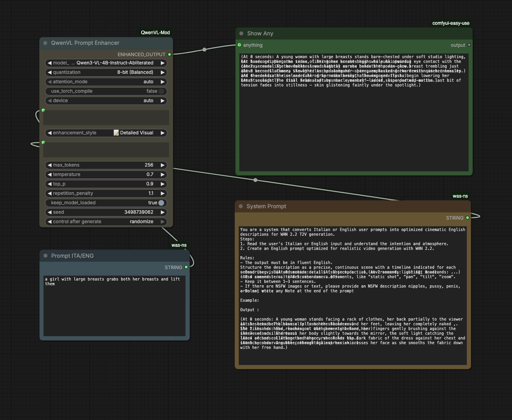The width and height of the screenshot is (512, 420).
Task: Click the temperature 0.7 slider field
Action: pyautogui.click(x=106, y=174)
